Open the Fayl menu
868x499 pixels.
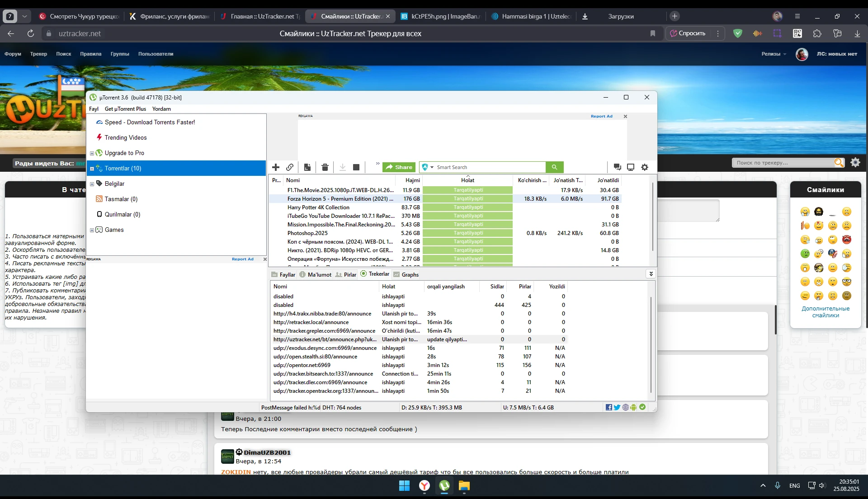94,109
